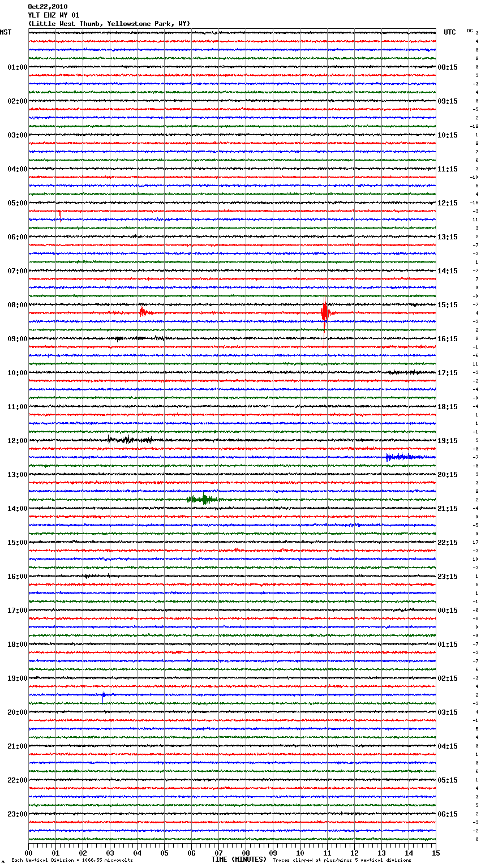Click the '16:00' MST time label
The height and width of the screenshot is (868, 481).
[x=18, y=577]
